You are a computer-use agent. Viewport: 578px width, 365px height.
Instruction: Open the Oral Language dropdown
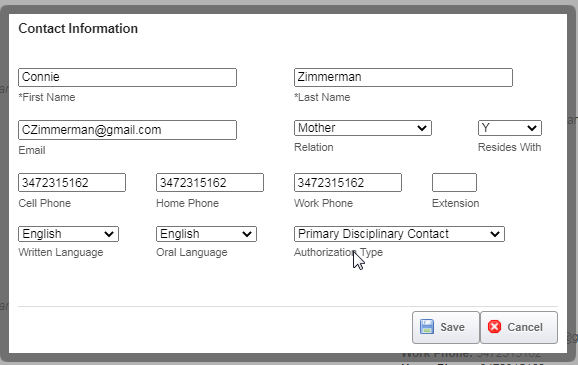[x=206, y=234]
